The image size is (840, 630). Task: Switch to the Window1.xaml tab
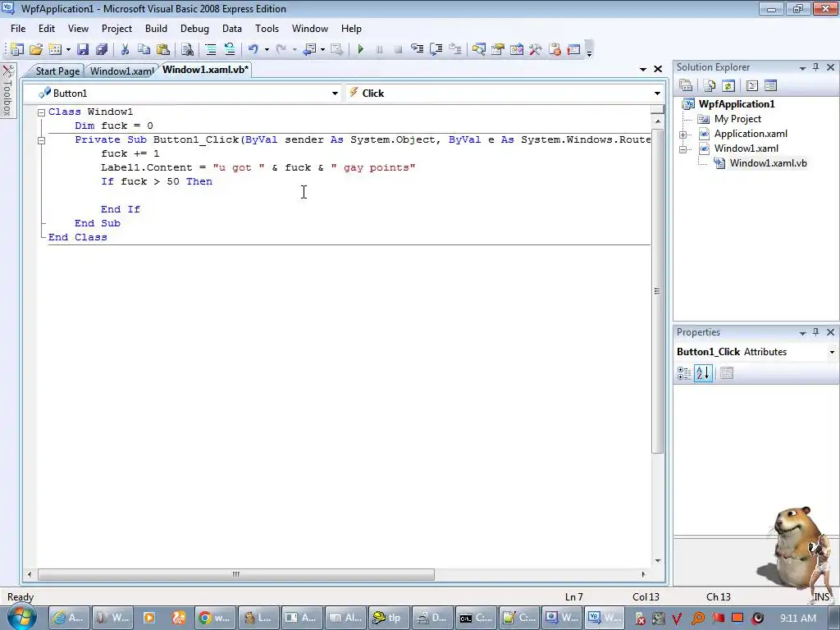[x=121, y=71]
